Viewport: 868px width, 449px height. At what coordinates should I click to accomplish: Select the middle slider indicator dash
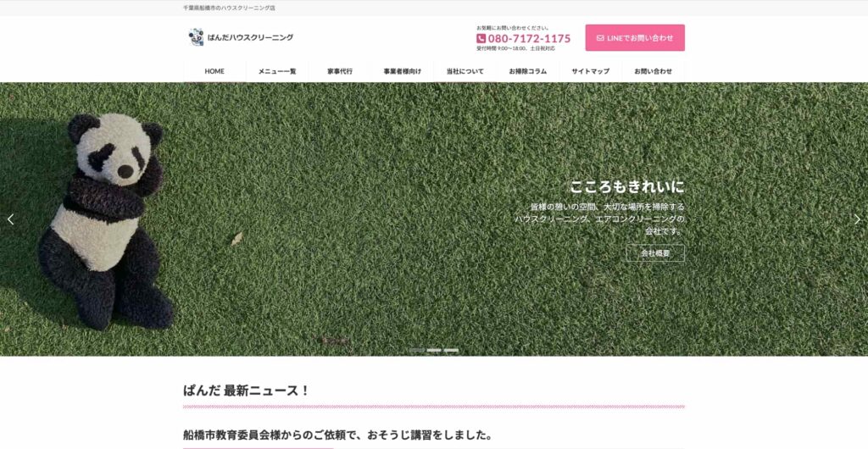434,350
